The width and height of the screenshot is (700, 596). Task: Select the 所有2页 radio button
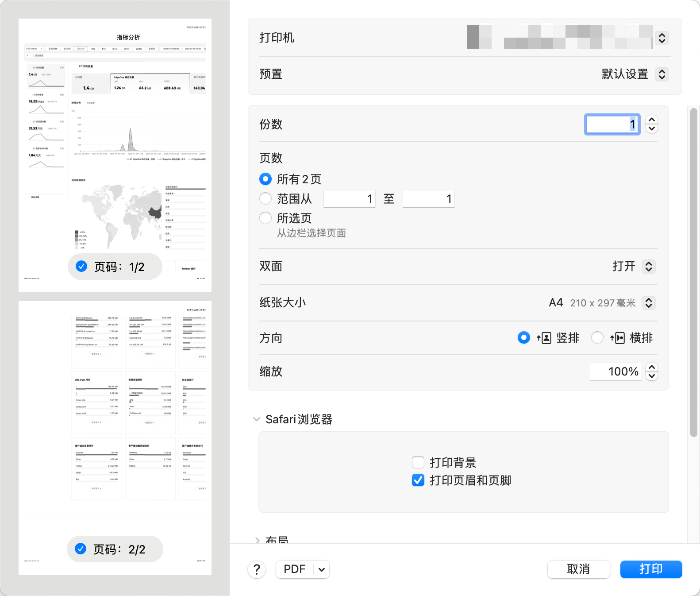(x=265, y=179)
